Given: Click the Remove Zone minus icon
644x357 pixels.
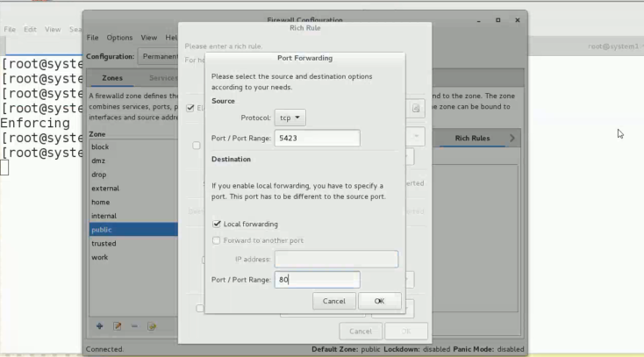Looking at the screenshot, I should point(134,326).
